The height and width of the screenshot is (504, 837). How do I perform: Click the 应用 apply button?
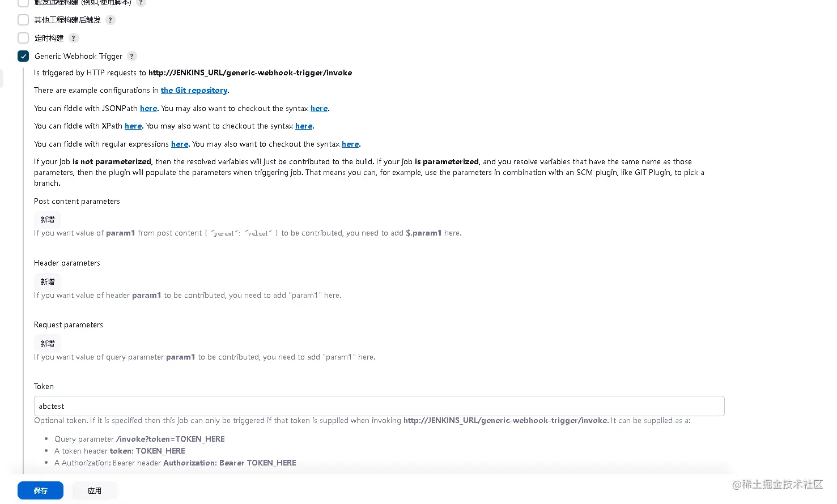pyautogui.click(x=95, y=490)
